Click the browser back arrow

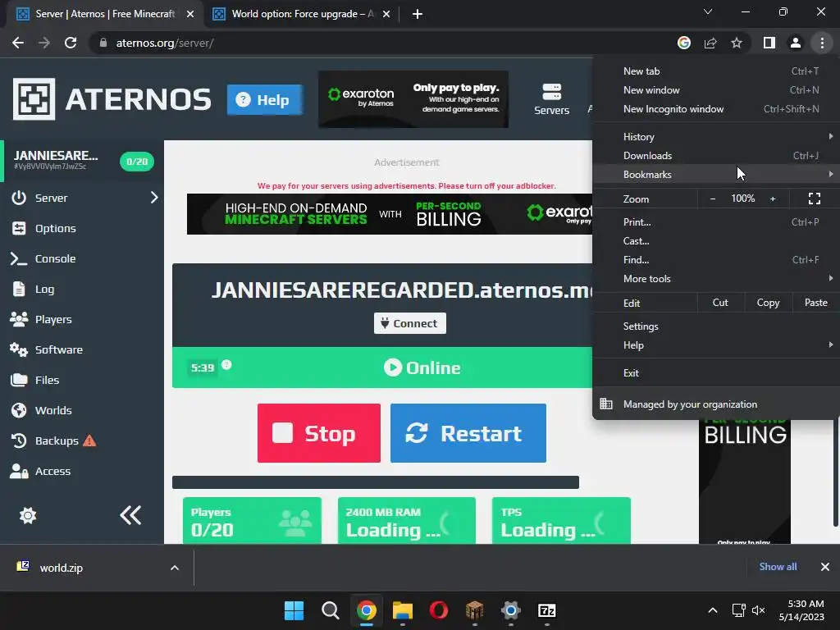18,43
